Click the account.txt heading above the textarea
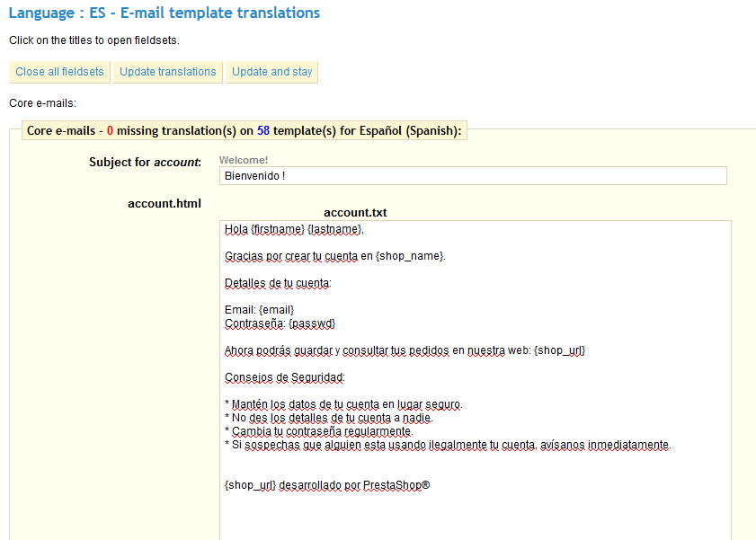 355,213
